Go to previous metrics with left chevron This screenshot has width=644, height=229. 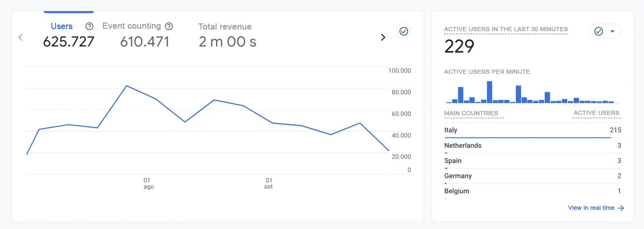point(21,37)
